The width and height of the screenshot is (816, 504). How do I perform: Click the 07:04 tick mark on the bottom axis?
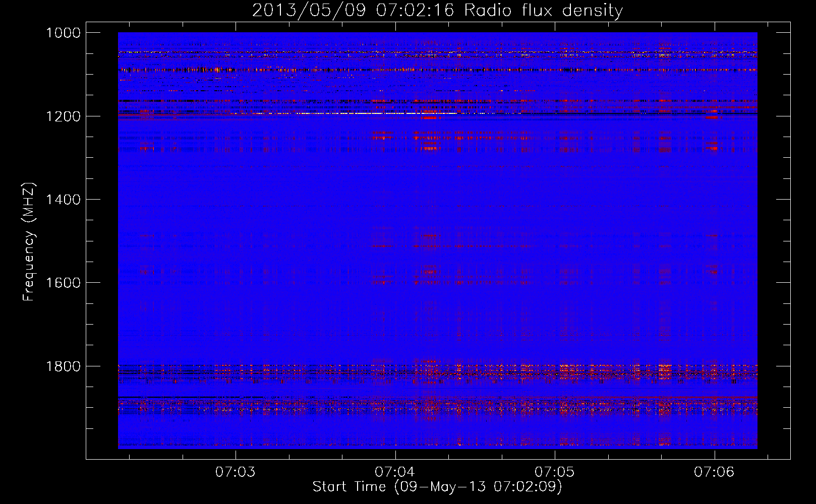point(396,455)
